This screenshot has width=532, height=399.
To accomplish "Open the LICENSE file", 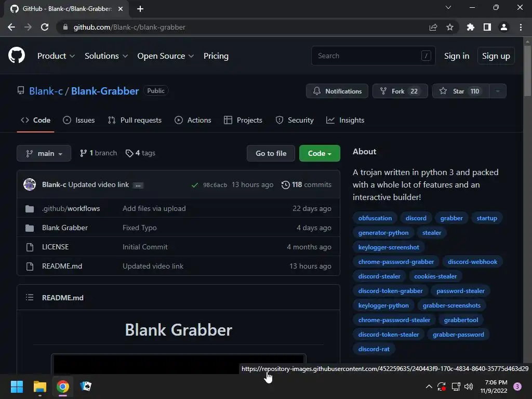I will (x=55, y=247).
